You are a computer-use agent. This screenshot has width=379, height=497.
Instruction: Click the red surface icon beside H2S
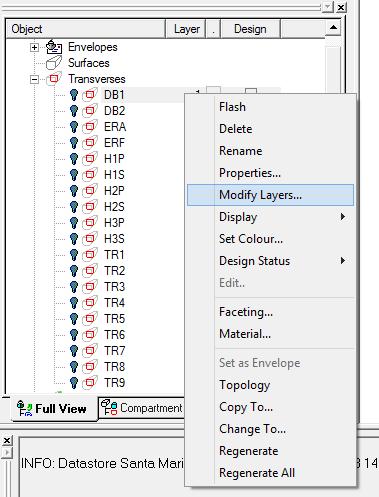pyautogui.click(x=90, y=207)
